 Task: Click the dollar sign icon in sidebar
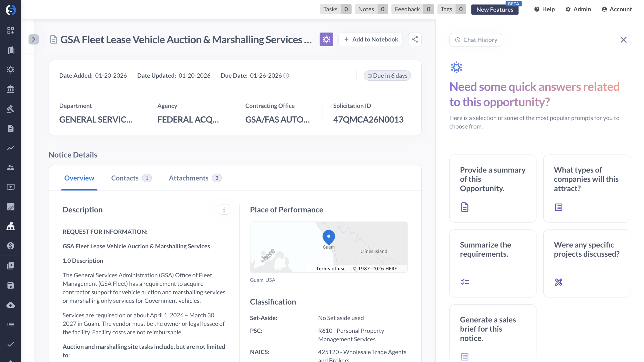(11, 246)
